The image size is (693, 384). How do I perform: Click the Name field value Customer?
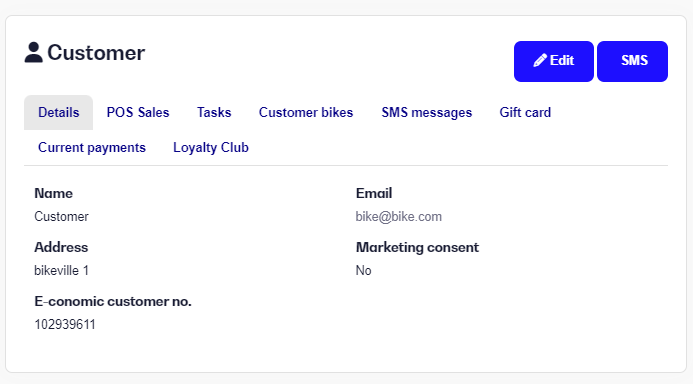61,217
